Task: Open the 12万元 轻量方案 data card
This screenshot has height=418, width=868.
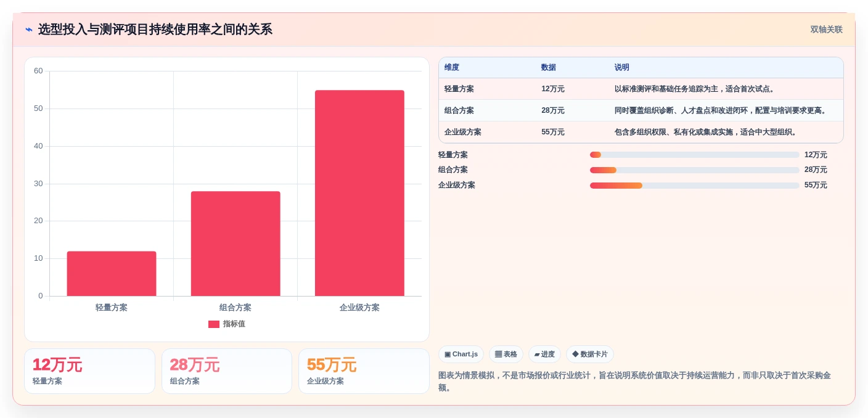Action: tap(89, 371)
